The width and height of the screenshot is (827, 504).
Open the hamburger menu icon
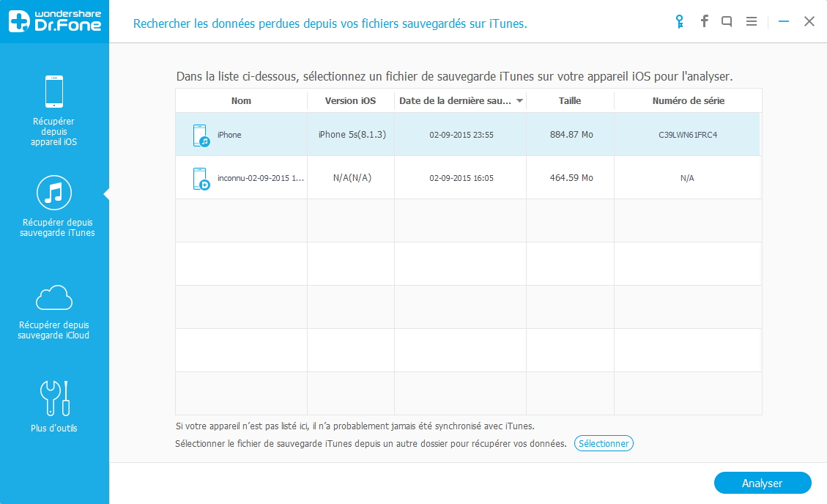point(751,21)
